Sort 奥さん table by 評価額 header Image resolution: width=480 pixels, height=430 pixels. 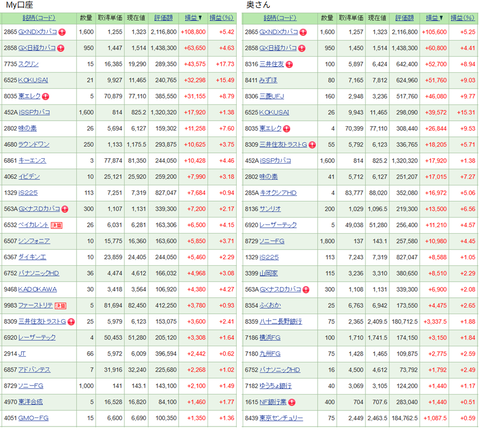pyautogui.click(x=405, y=18)
